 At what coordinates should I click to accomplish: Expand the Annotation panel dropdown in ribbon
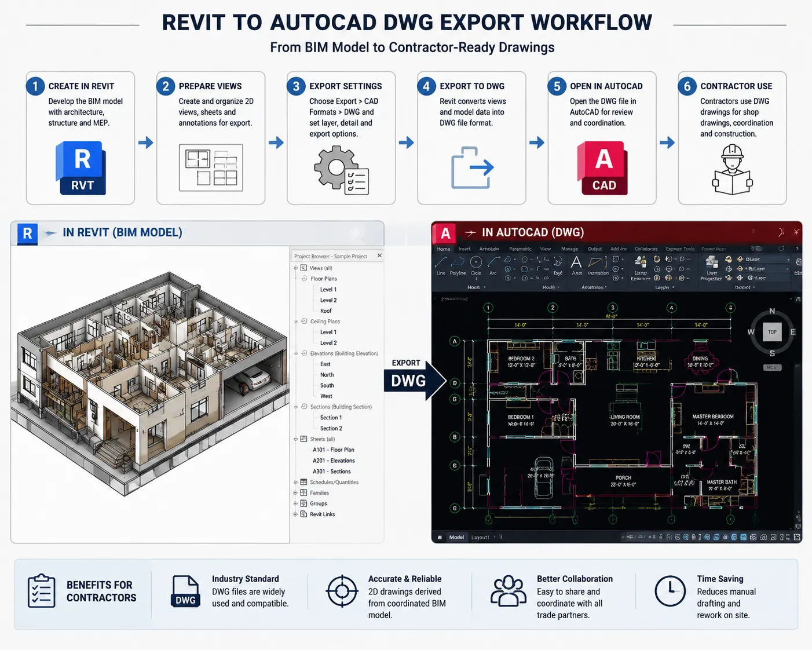coord(594,287)
